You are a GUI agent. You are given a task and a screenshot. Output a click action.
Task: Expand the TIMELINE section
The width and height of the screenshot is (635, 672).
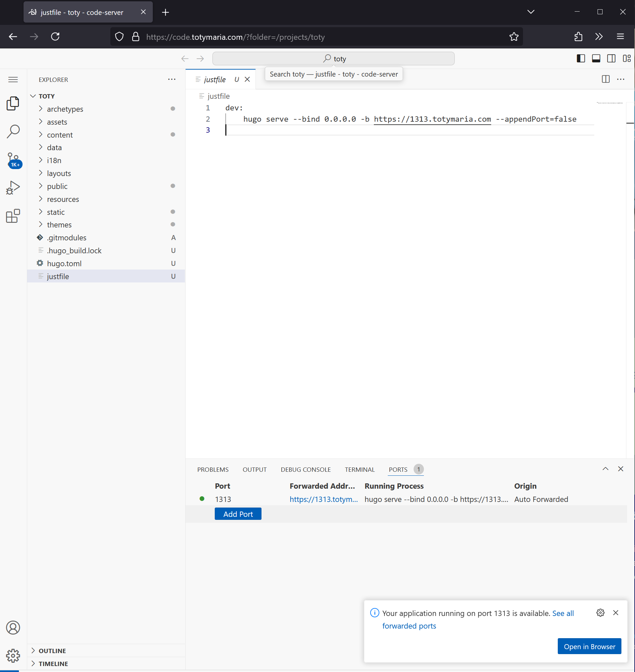tap(106, 663)
